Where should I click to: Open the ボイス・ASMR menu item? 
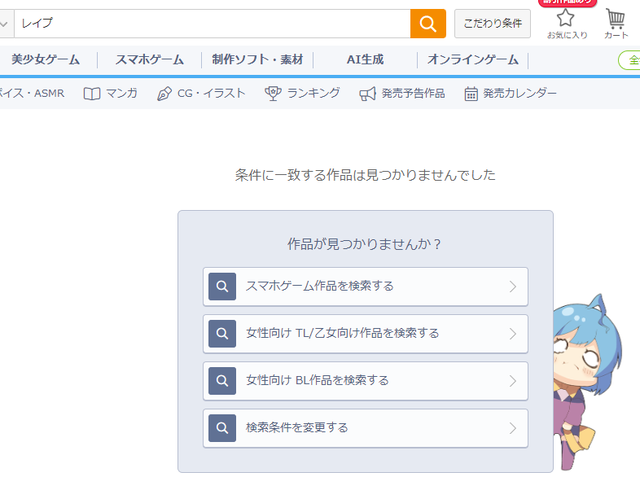click(x=32, y=93)
